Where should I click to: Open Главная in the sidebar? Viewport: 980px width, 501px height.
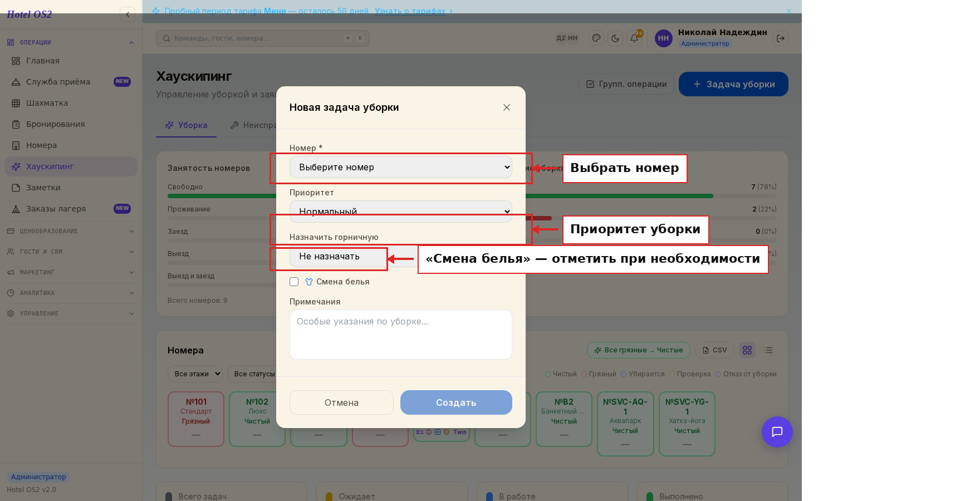tap(71, 61)
